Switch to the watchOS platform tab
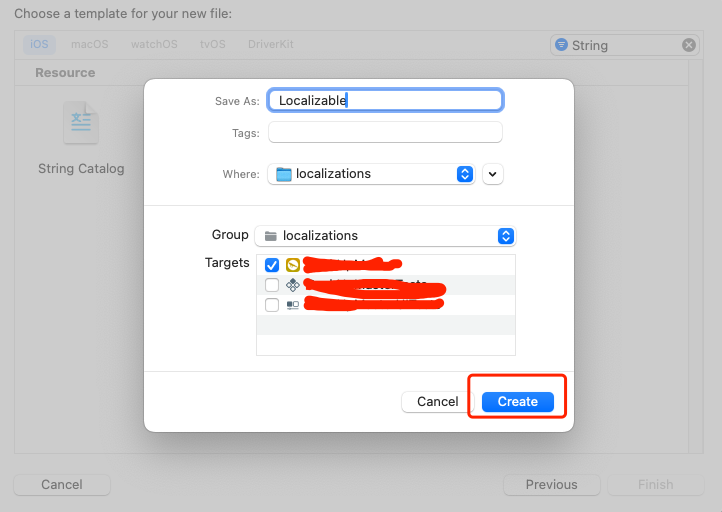Screen dimensions: 722x512 [153, 45]
